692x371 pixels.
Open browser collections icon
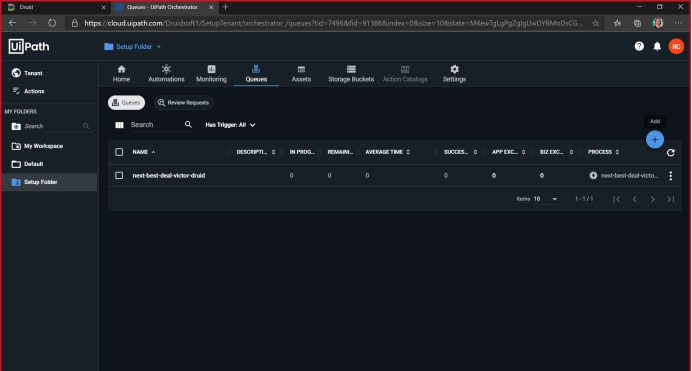click(x=637, y=23)
